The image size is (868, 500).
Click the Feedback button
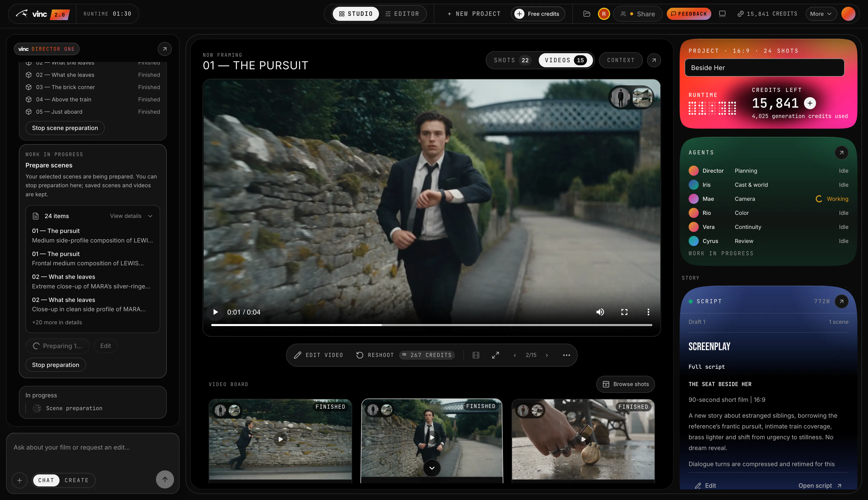click(689, 14)
